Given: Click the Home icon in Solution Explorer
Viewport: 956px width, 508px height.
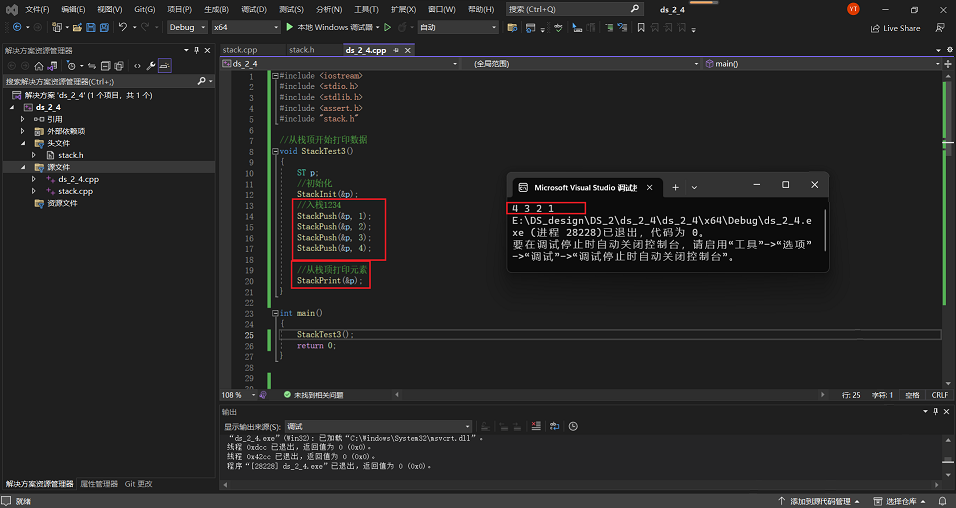Looking at the screenshot, I should (x=39, y=66).
